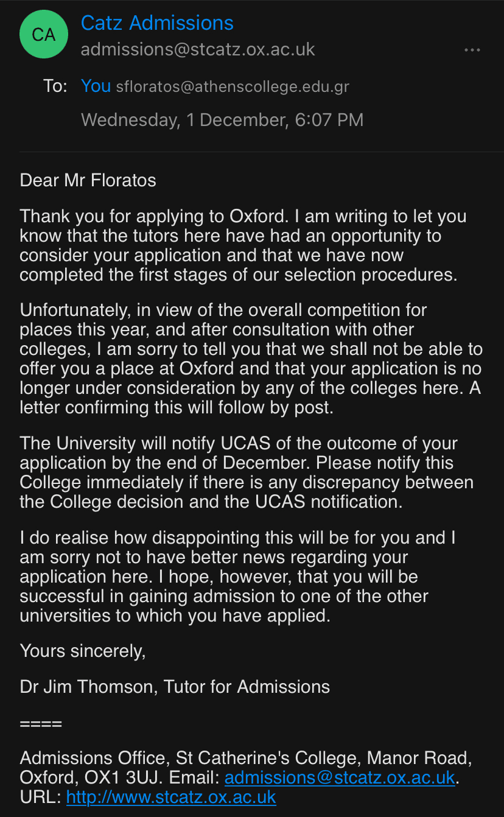Tap the green CA sender avatar

[x=43, y=34]
